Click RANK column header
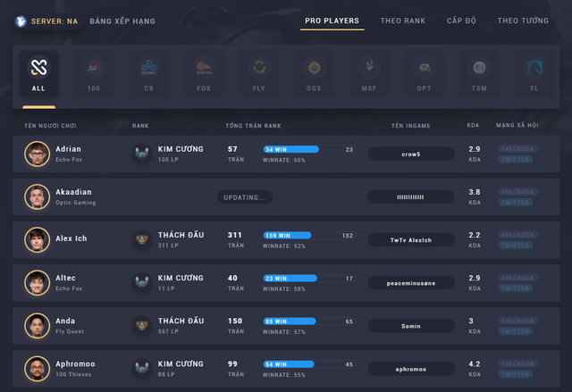 click(x=140, y=126)
